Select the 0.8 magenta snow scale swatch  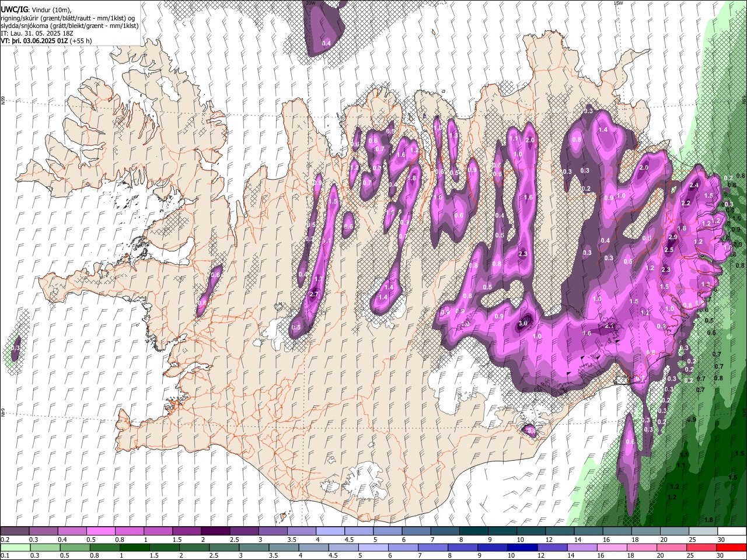(x=129, y=531)
